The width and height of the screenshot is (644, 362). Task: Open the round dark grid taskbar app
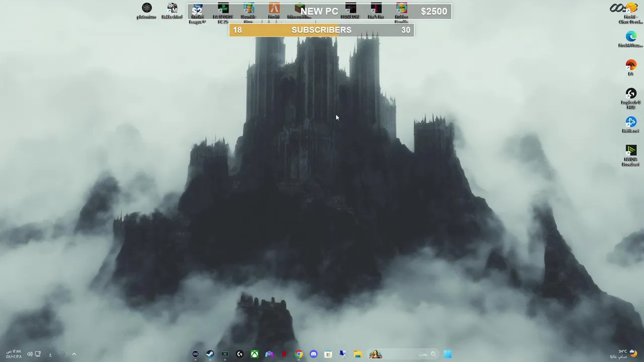tap(196, 354)
